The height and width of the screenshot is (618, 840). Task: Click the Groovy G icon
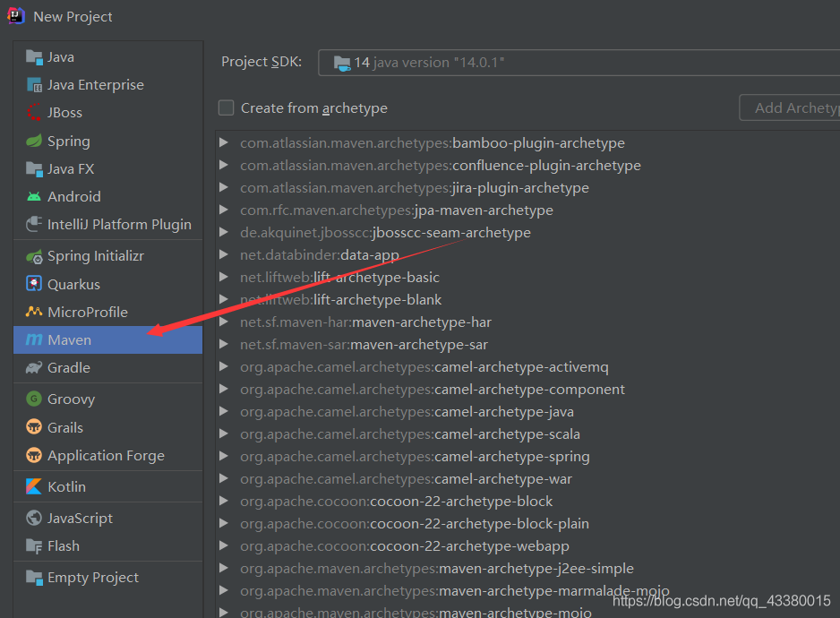pos(34,399)
